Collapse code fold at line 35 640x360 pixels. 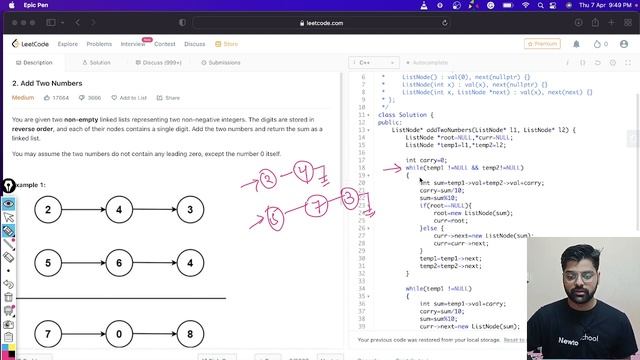click(369, 296)
